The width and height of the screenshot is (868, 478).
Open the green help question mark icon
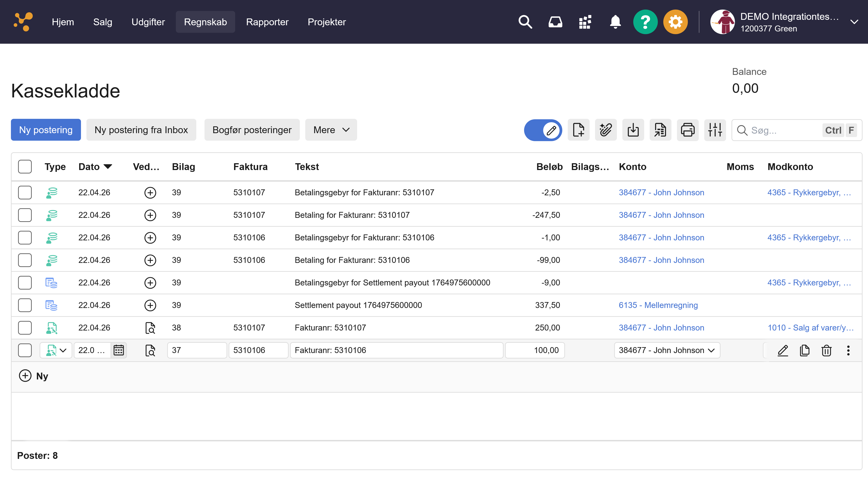pyautogui.click(x=645, y=22)
